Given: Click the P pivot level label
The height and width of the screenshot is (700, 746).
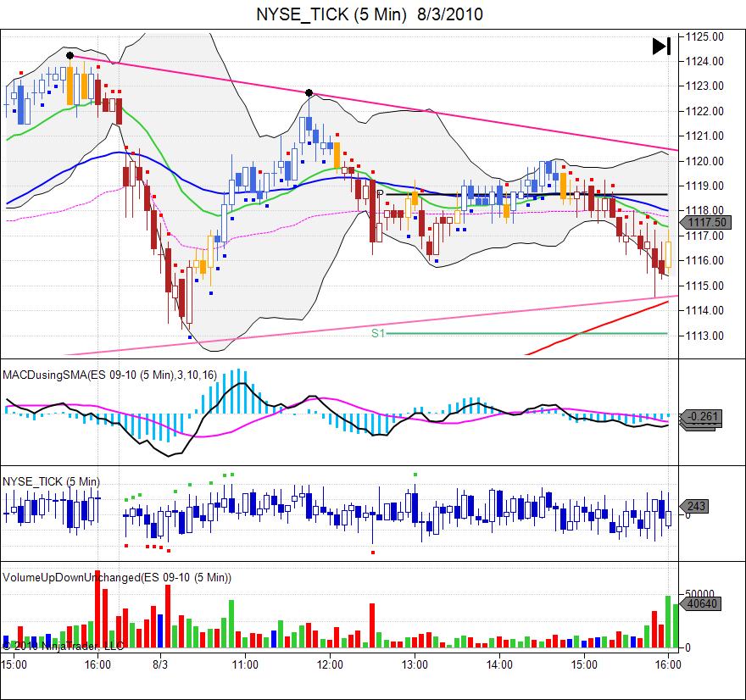Looking at the screenshot, I should (x=379, y=193).
